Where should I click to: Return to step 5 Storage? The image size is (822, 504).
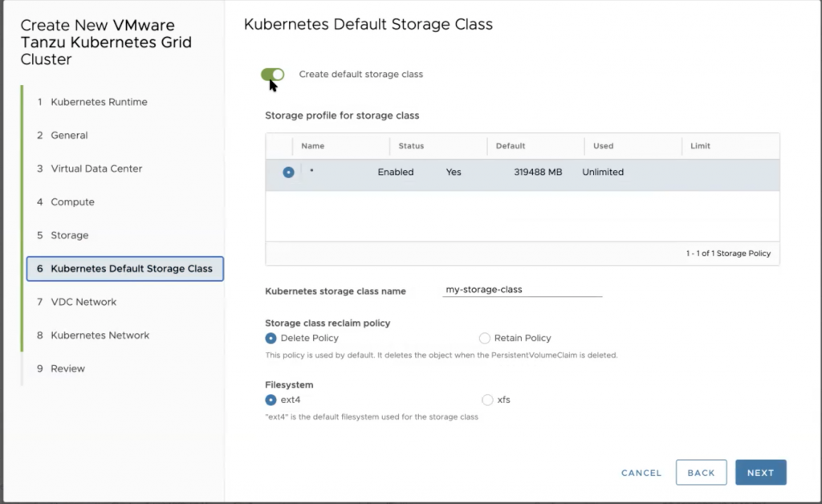coord(69,235)
